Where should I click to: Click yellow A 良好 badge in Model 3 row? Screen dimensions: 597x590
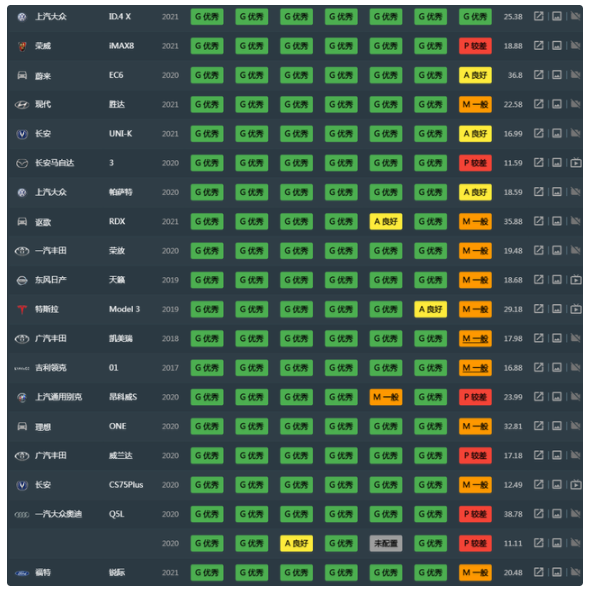pos(430,309)
